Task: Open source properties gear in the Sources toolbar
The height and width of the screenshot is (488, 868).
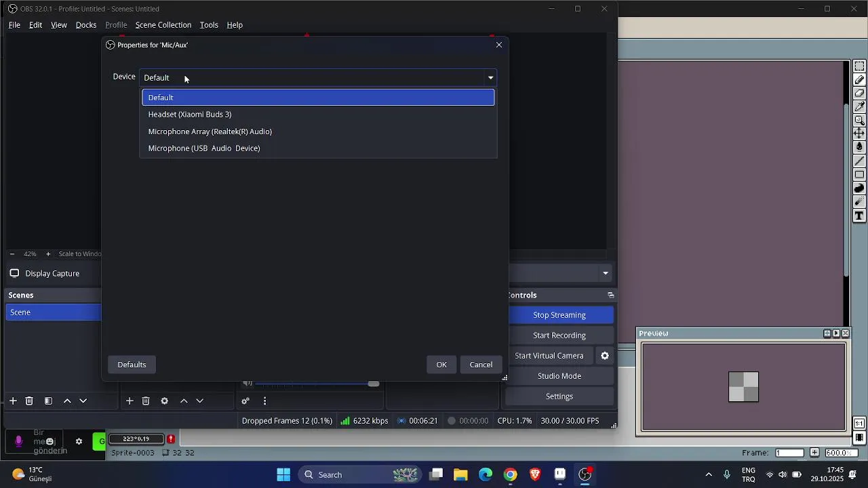Action: coord(164,401)
